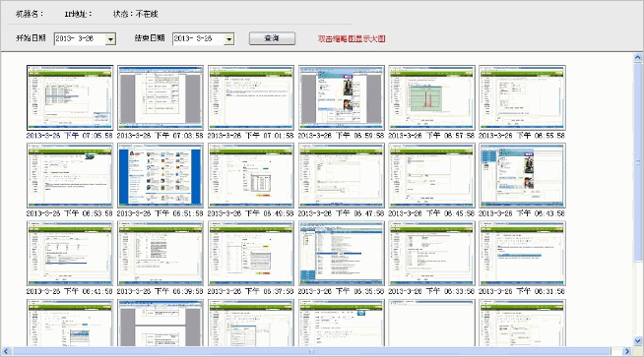Click the vertical scrollbar down arrow
The height and width of the screenshot is (357, 644).
point(637,340)
